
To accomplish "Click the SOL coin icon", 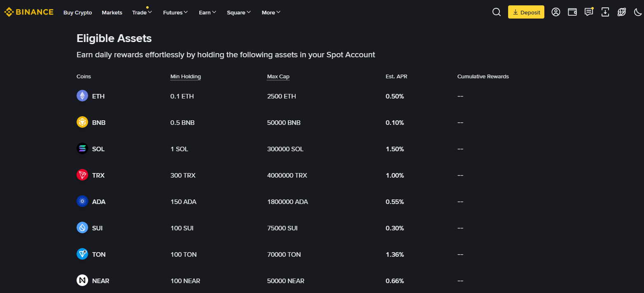I will 82,148.
